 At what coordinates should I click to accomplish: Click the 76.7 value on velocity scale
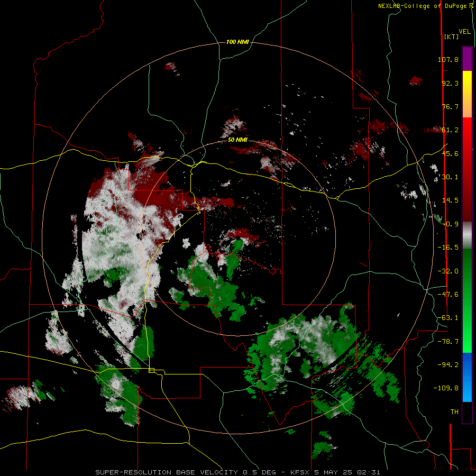coord(450,106)
